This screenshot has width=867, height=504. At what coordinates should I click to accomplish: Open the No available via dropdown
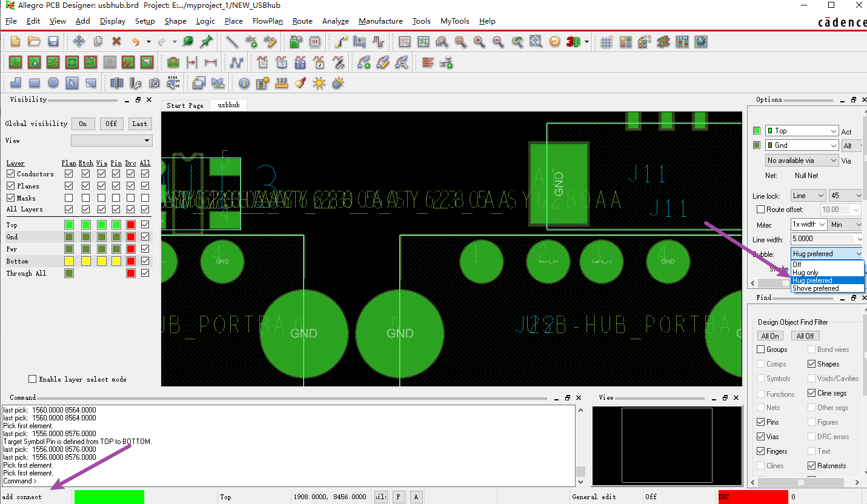[x=802, y=161]
